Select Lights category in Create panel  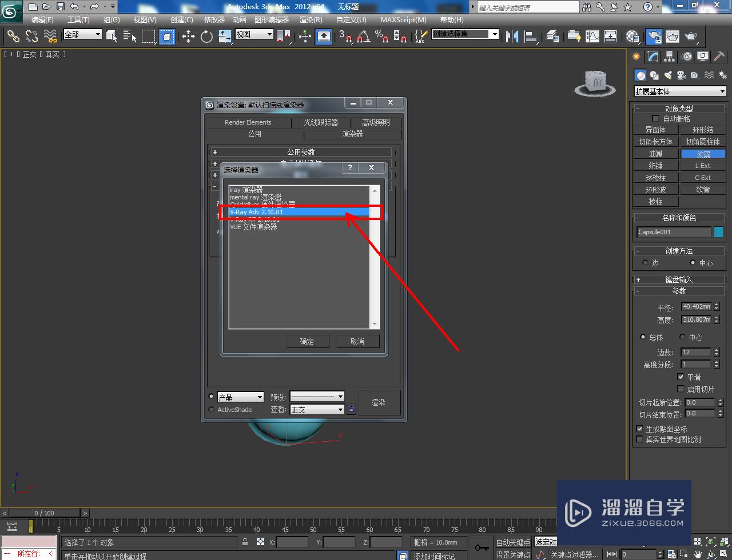tap(667, 75)
